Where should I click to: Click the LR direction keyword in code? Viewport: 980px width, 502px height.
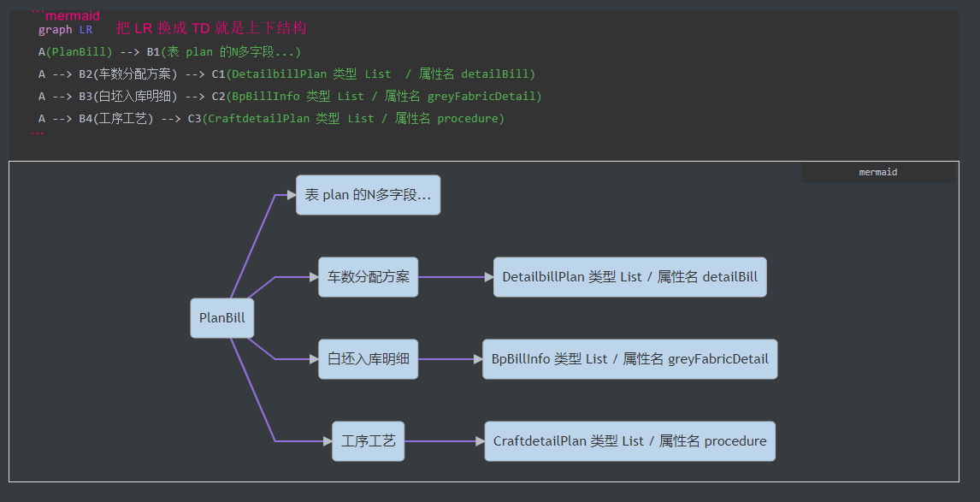86,29
